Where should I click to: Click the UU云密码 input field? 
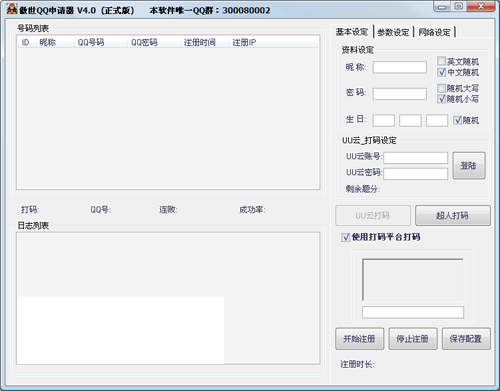(416, 174)
